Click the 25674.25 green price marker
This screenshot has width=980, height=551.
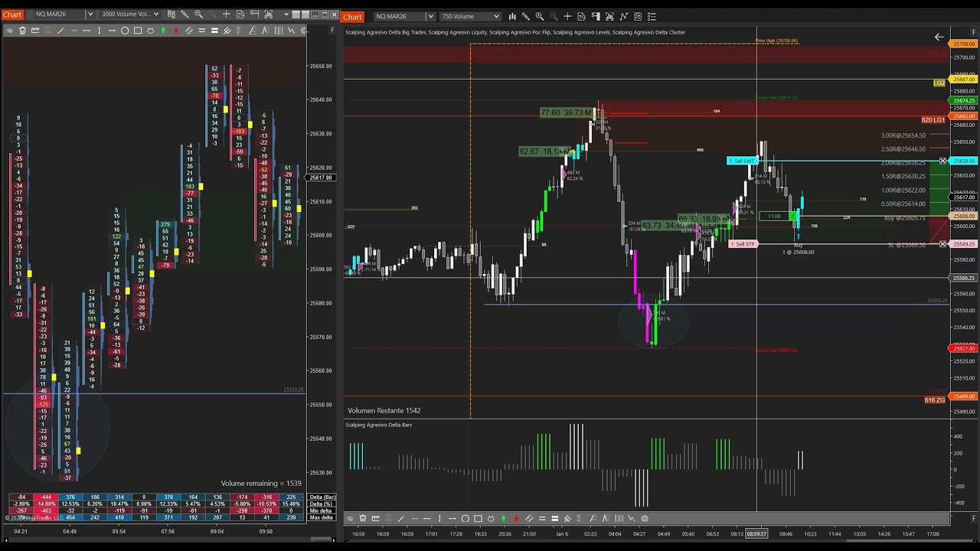tap(964, 101)
